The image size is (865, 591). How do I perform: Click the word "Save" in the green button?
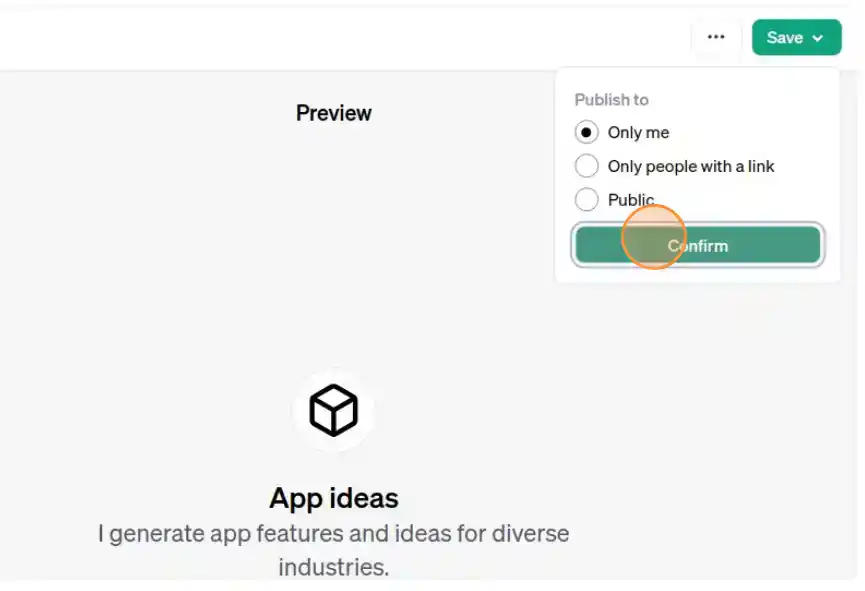pyautogui.click(x=784, y=38)
